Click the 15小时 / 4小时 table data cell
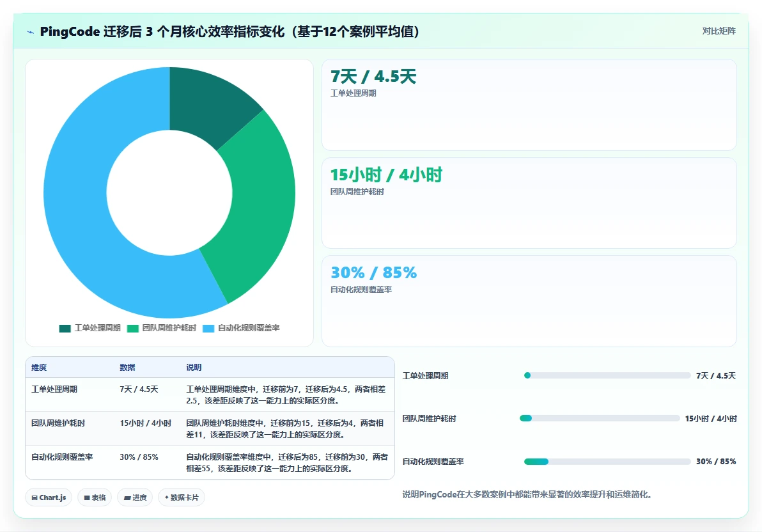Viewport: 762px width, 532px height. (x=146, y=423)
